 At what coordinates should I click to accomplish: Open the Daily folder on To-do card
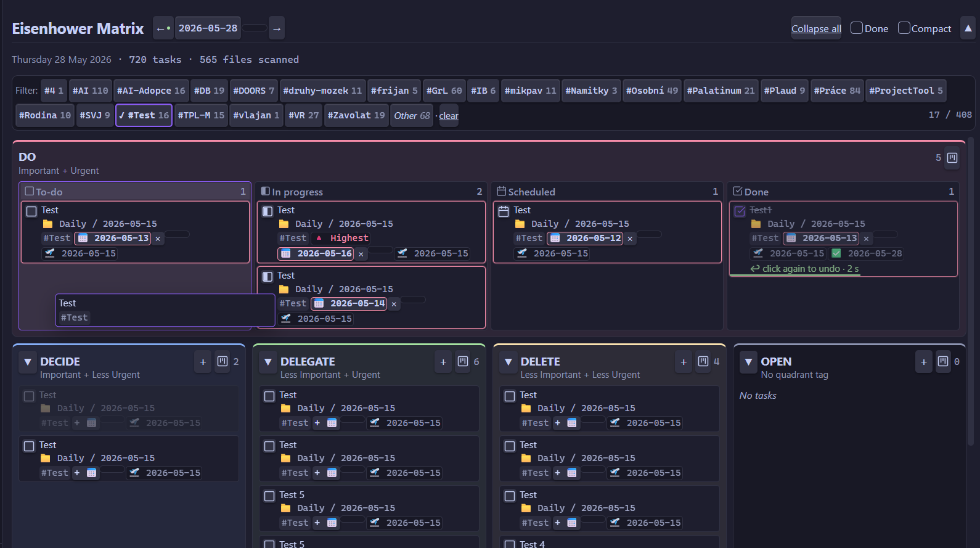100,224
